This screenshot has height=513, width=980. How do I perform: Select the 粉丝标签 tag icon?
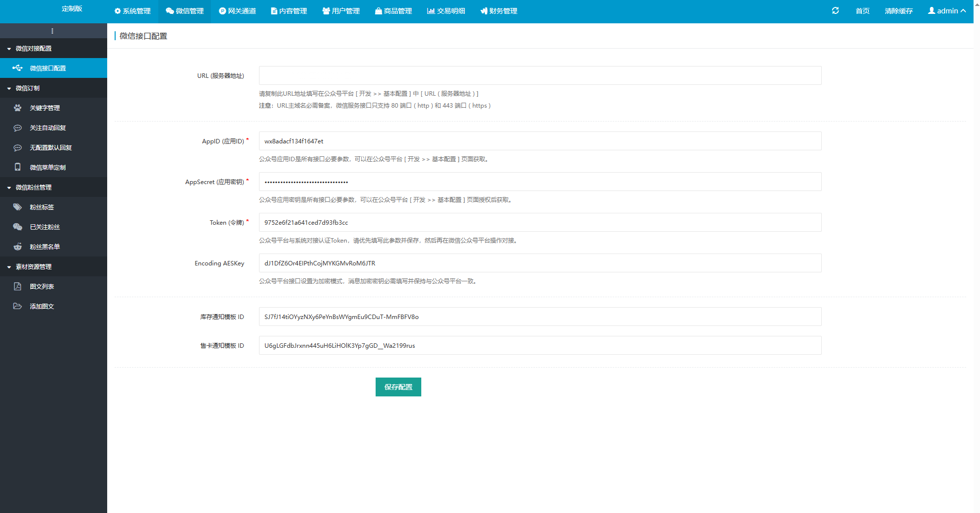coord(18,207)
